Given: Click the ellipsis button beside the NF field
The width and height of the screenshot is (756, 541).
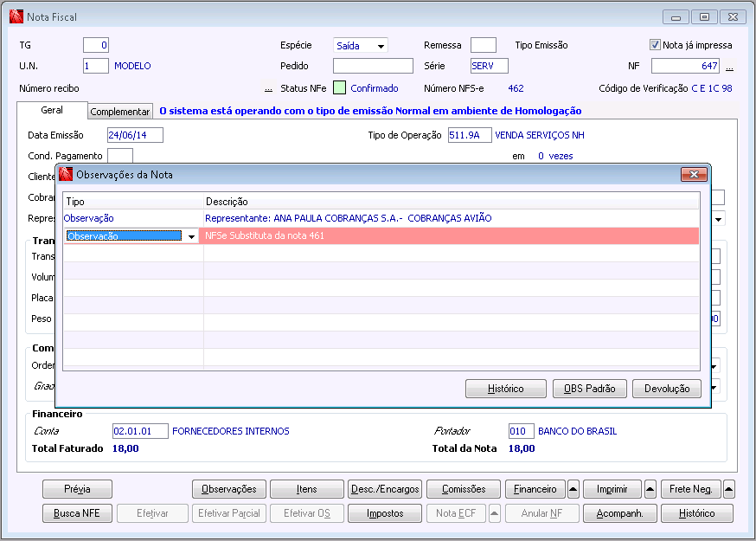Looking at the screenshot, I should coord(729,67).
